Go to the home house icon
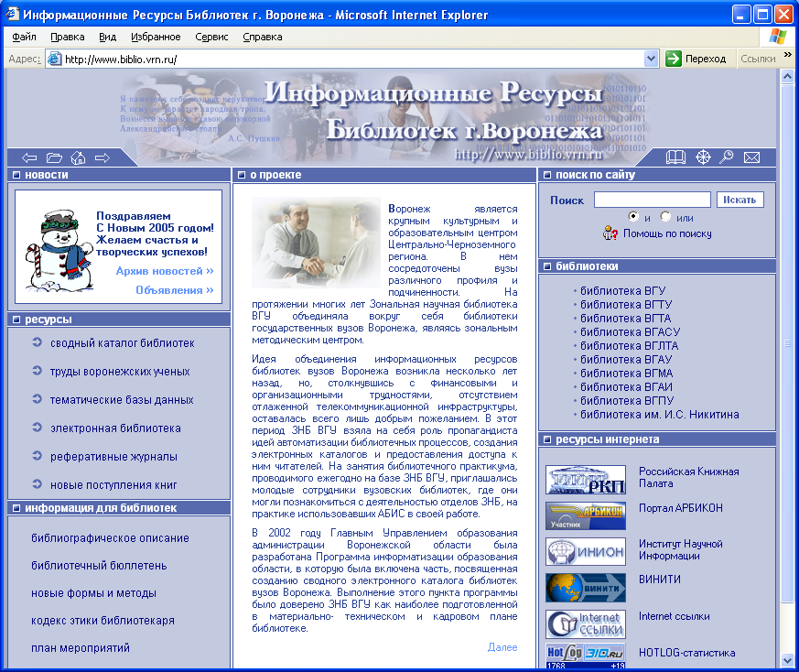The height and width of the screenshot is (672, 799). click(x=78, y=158)
